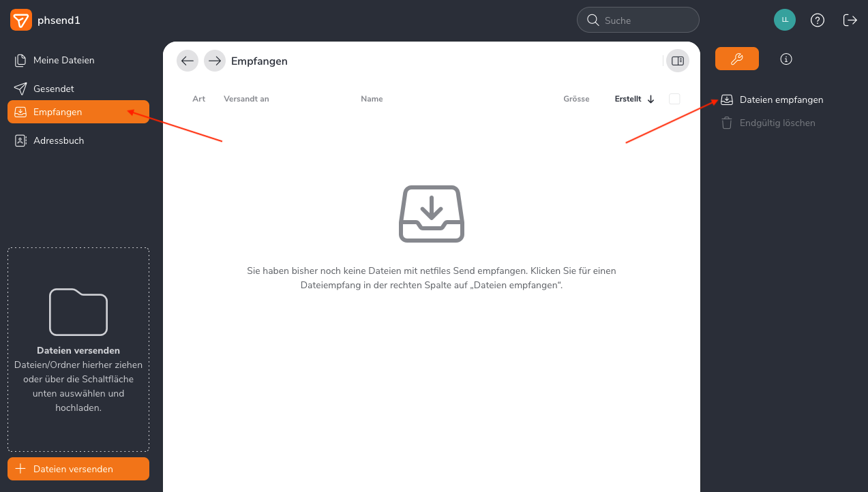
Task: Go forward with the right arrow button
Action: [215, 61]
